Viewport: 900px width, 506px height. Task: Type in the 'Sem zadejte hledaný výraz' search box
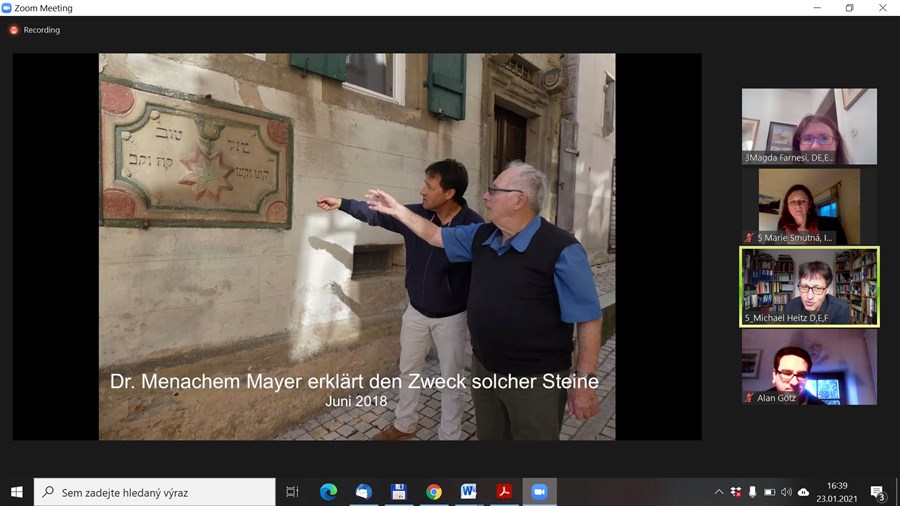pyautogui.click(x=160, y=492)
